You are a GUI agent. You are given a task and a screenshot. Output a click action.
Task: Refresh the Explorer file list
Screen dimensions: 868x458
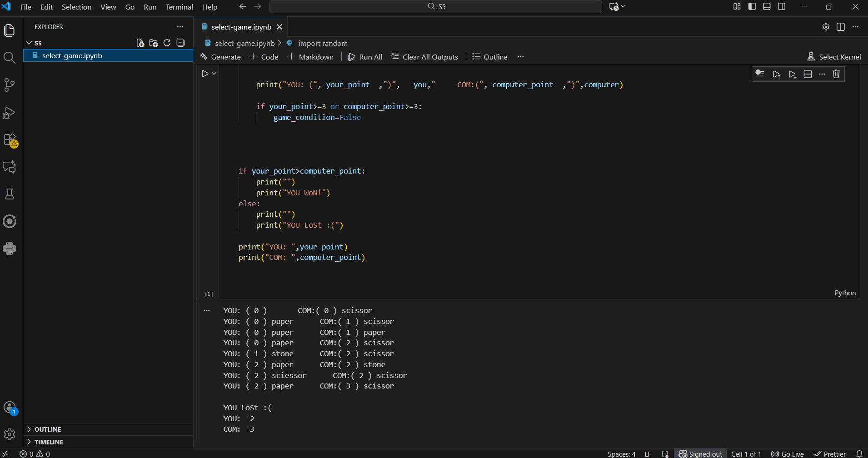point(167,43)
